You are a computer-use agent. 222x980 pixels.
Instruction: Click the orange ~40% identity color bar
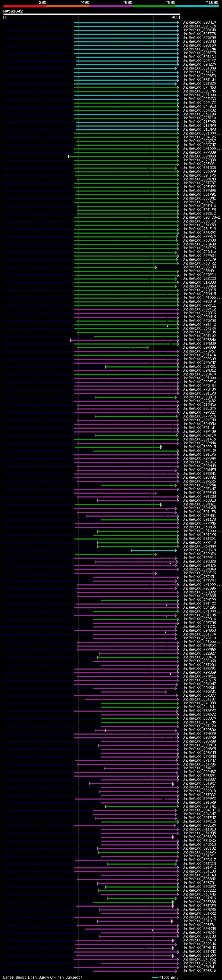pyautogui.click(x=68, y=6)
